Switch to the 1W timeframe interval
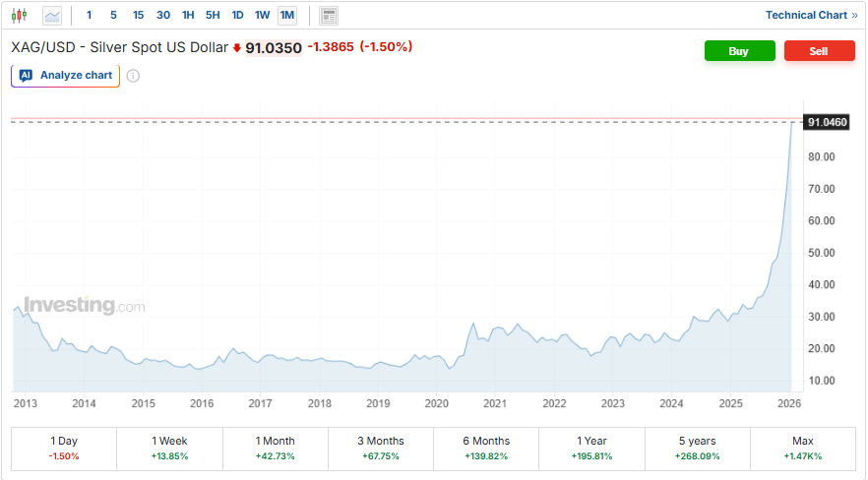Screen dimensions: 868x480 tap(262, 16)
